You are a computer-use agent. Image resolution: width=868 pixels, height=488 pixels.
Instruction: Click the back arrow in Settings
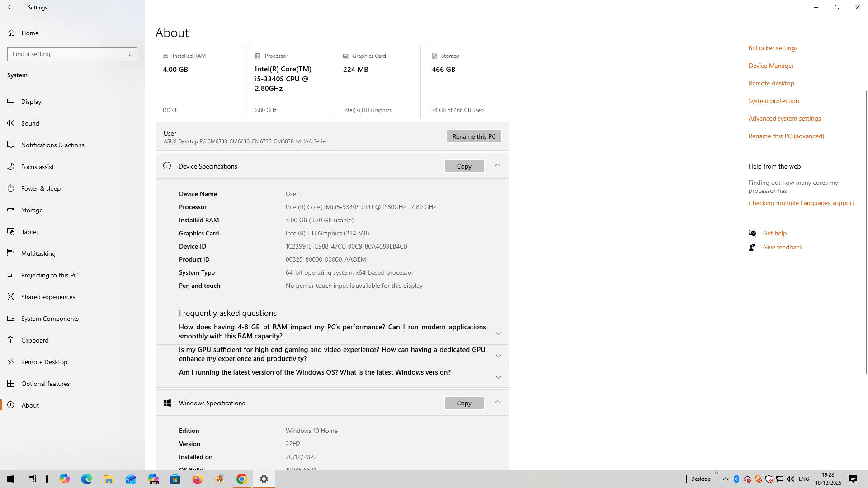(11, 7)
